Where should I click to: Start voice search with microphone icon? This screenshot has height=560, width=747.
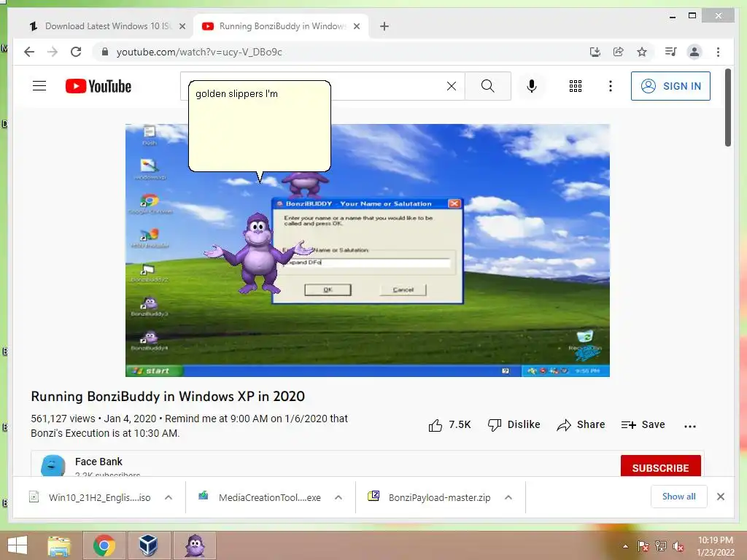[x=532, y=86]
